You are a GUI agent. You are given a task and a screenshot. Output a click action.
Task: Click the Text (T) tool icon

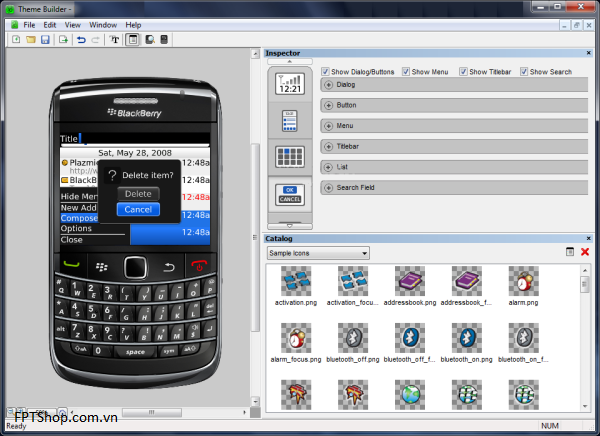[x=114, y=39]
